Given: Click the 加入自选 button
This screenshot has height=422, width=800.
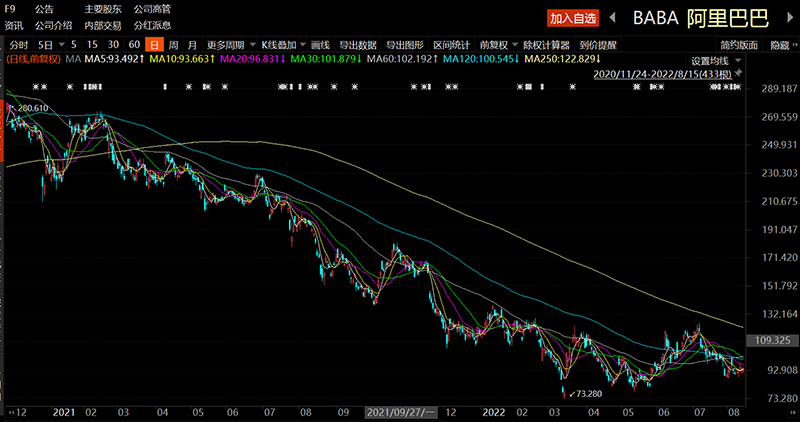Looking at the screenshot, I should tap(573, 18).
